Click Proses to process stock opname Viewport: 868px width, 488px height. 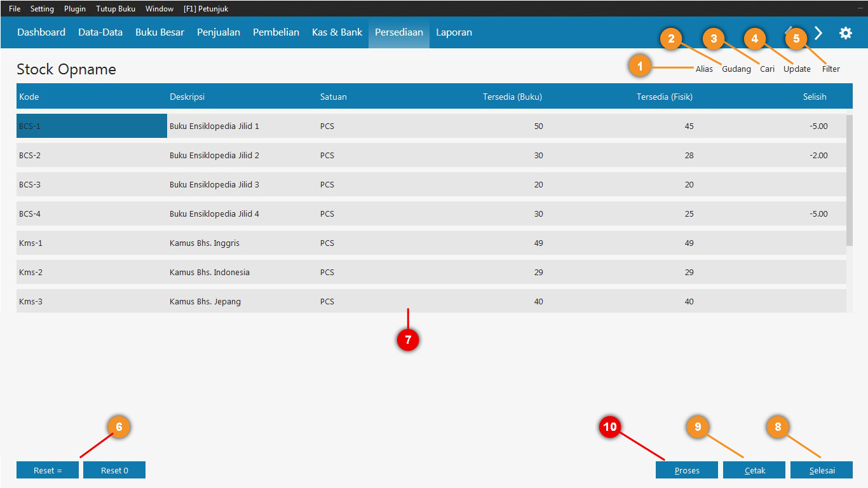pyautogui.click(x=686, y=470)
